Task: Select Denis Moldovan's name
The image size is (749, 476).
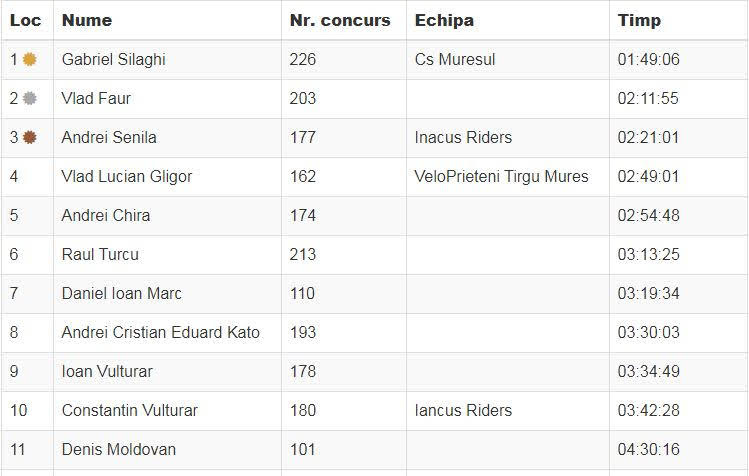Action: (118, 449)
